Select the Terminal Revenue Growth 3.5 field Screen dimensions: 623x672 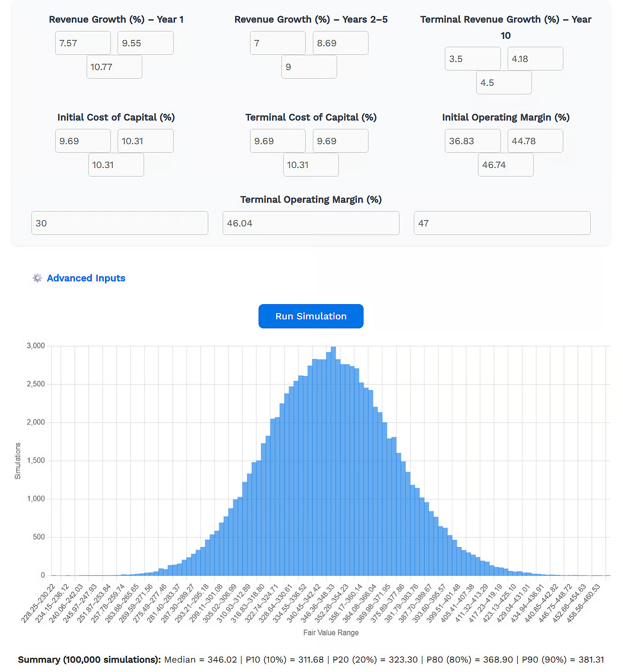tap(473, 59)
